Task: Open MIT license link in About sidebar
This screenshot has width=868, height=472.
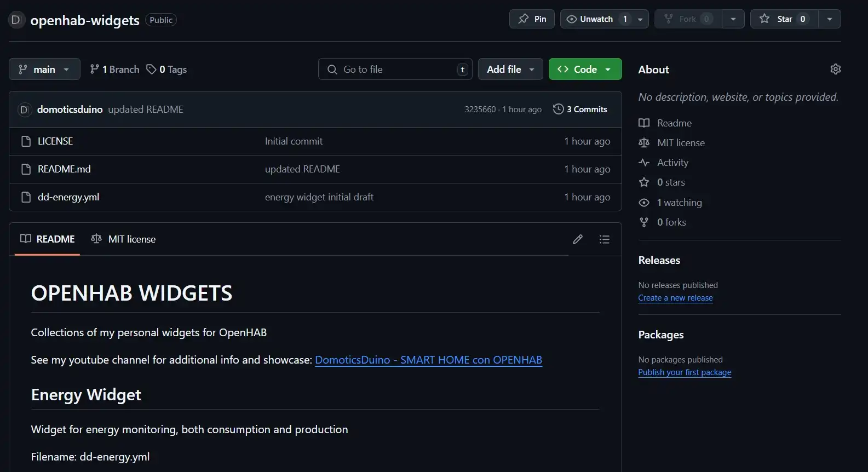Action: [x=681, y=143]
